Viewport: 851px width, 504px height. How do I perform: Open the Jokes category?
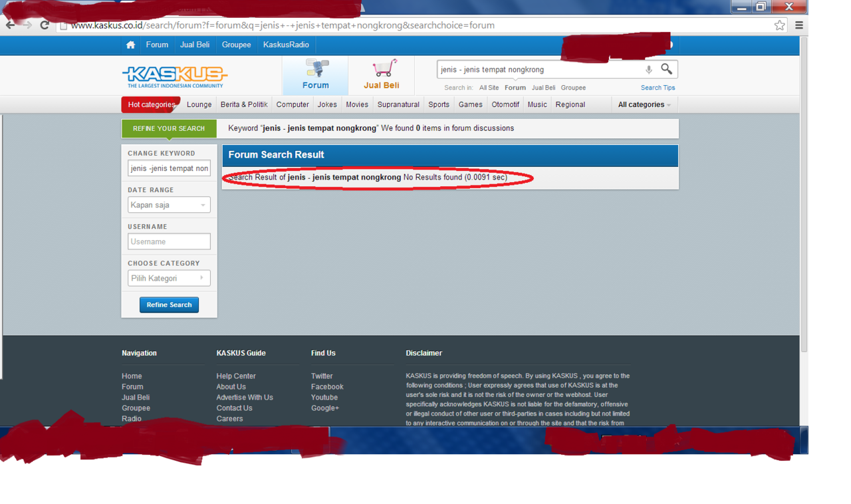click(327, 104)
